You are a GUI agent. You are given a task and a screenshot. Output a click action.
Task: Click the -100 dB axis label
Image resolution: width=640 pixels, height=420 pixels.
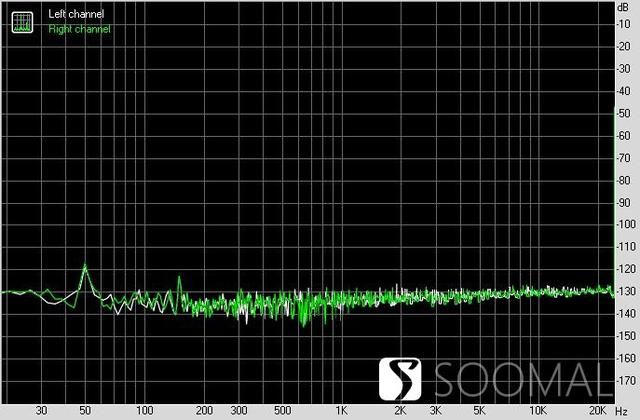626,224
